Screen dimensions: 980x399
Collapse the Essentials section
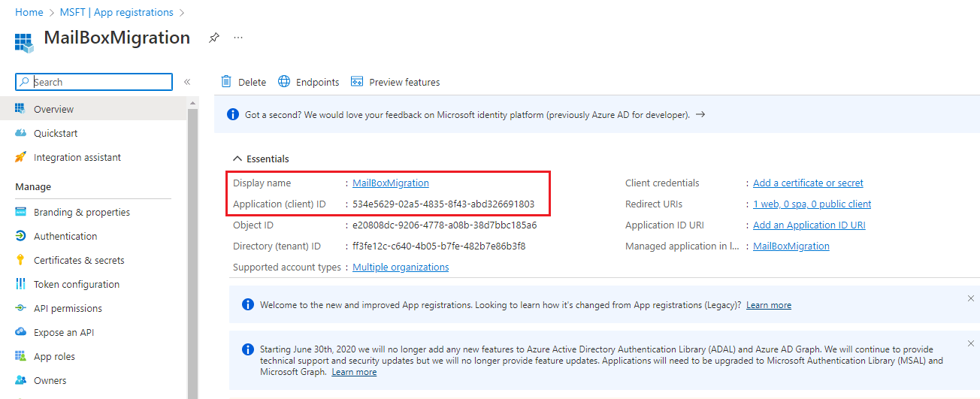237,159
